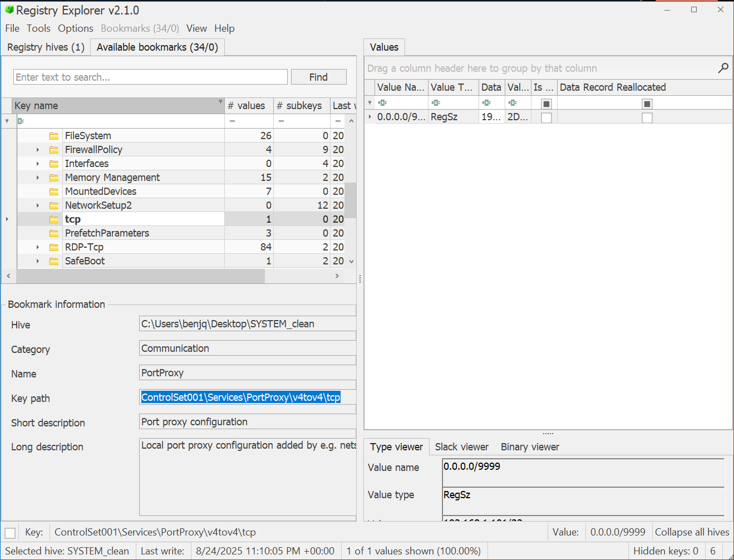Image resolution: width=734 pixels, height=560 pixels.
Task: Click the # values column equals filter icon
Action: pos(232,121)
